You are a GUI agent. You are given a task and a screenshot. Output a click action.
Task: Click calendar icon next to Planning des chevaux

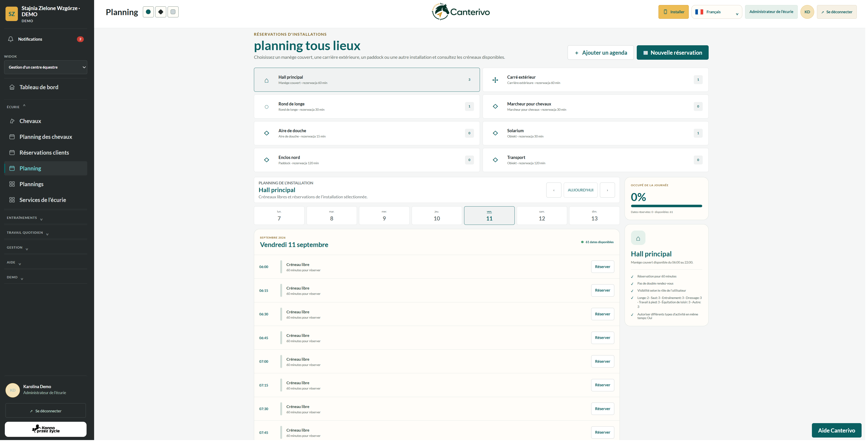click(x=12, y=137)
